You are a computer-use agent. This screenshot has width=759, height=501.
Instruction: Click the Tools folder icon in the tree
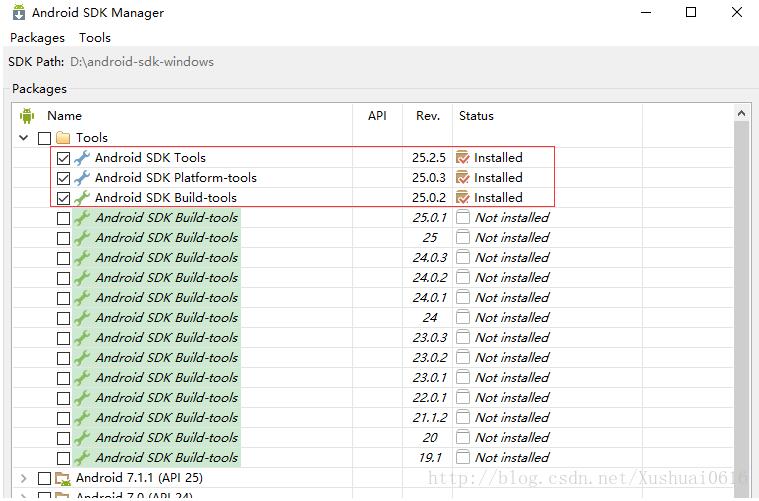(63, 138)
